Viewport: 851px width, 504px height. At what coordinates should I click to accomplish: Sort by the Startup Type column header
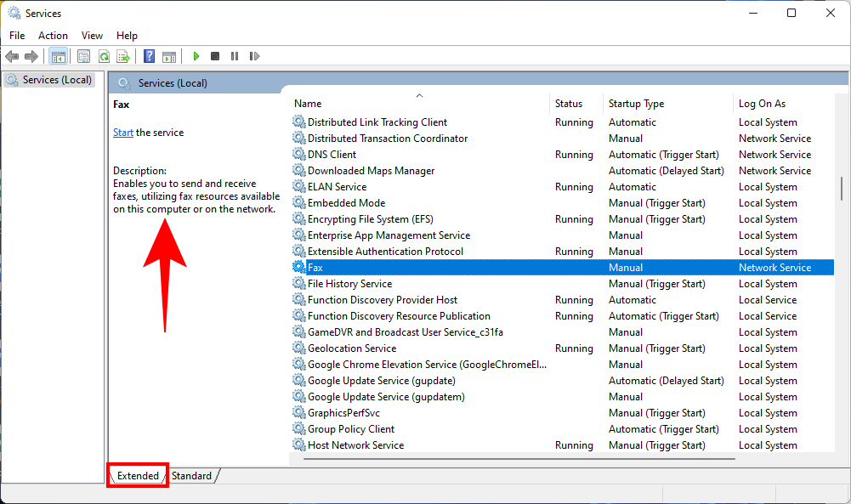pyautogui.click(x=636, y=103)
